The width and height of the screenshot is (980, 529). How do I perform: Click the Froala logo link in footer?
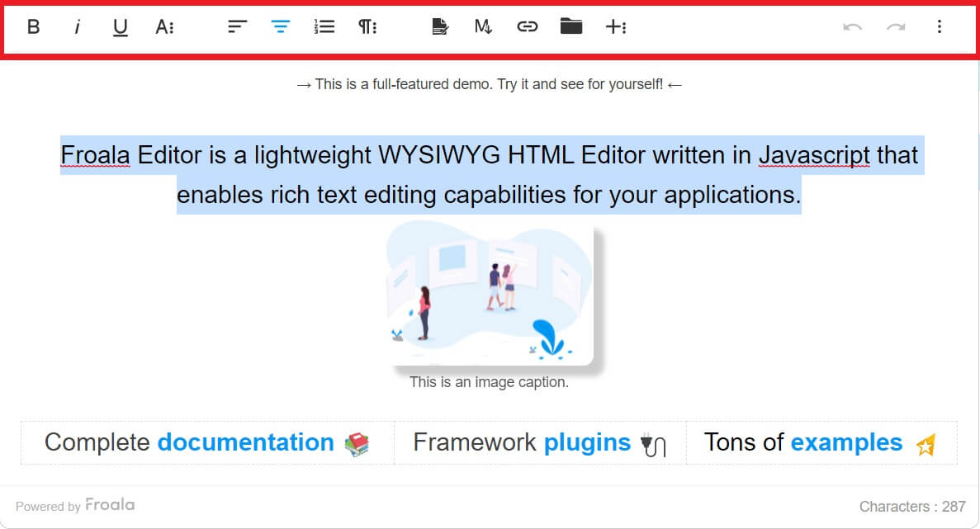tap(110, 504)
